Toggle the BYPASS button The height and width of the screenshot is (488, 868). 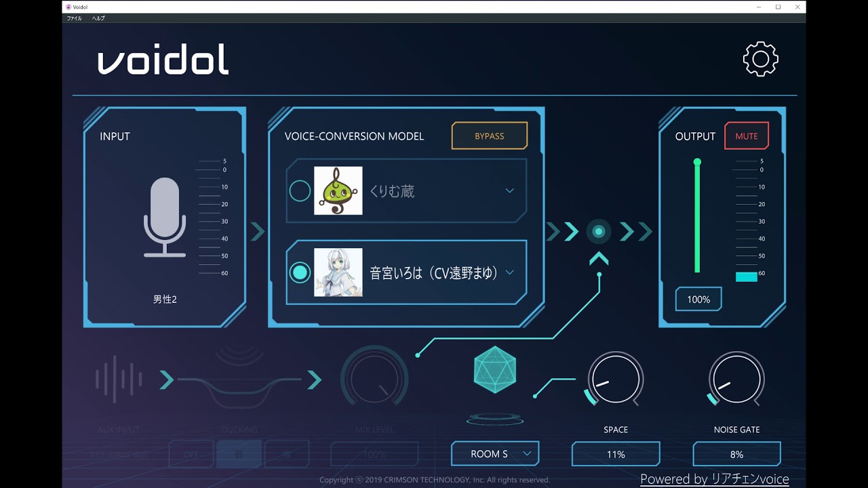pyautogui.click(x=490, y=136)
